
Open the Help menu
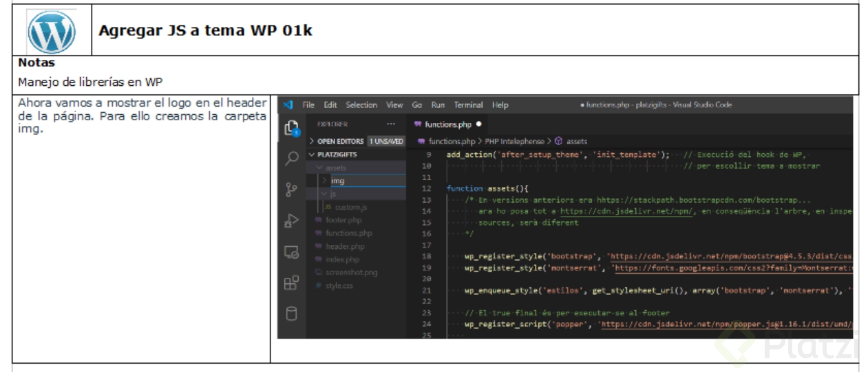point(500,105)
